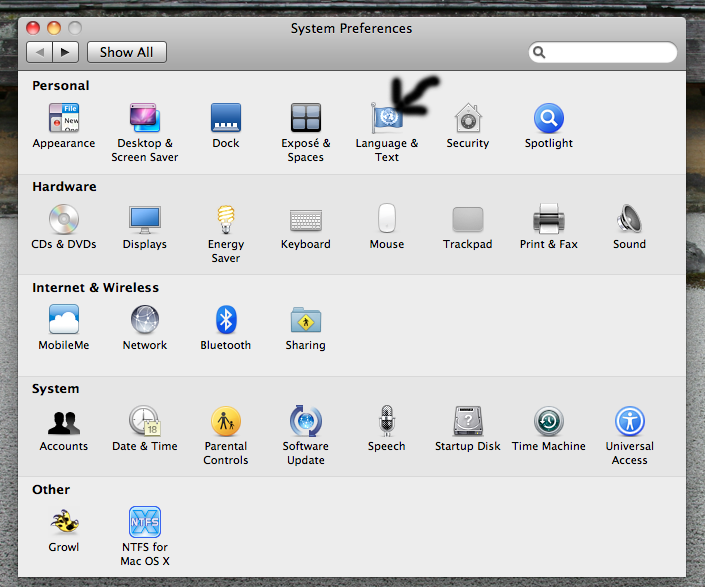The image size is (705, 587).
Task: Focus the System Preferences search field
Action: coord(602,52)
